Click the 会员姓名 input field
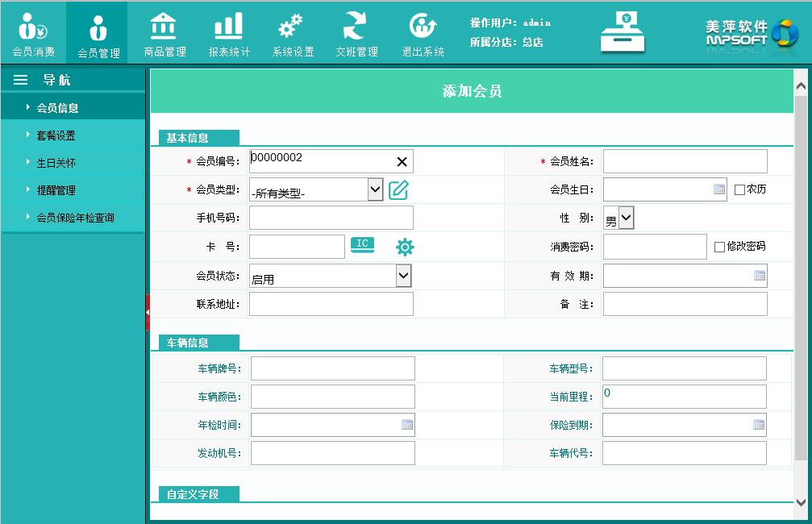812x524 pixels. (685, 161)
